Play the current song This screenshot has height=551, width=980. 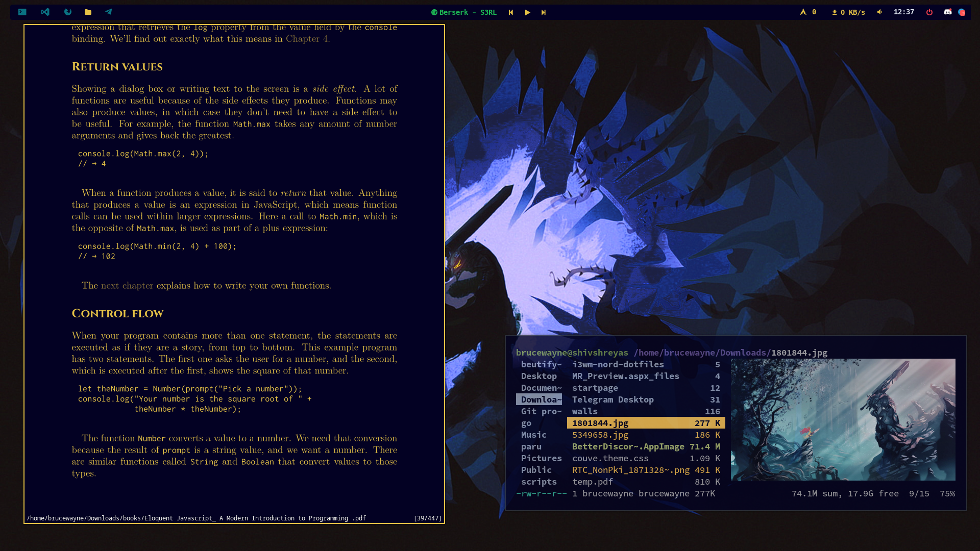527,12
